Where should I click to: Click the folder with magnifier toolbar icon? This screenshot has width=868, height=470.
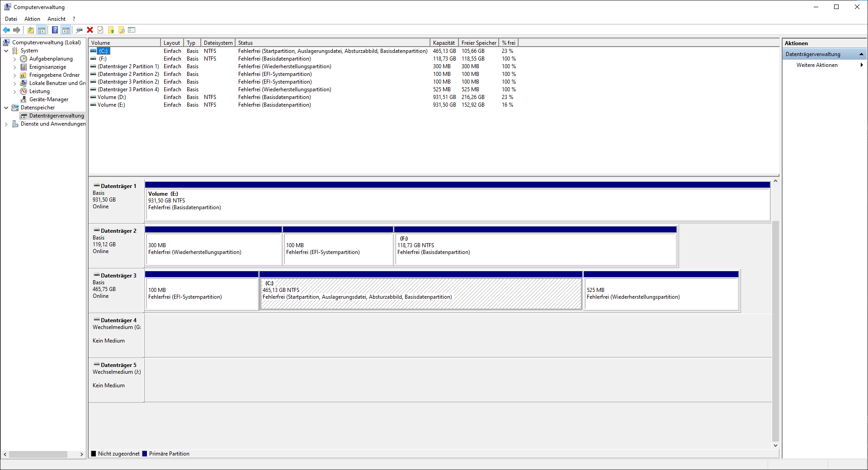click(122, 30)
